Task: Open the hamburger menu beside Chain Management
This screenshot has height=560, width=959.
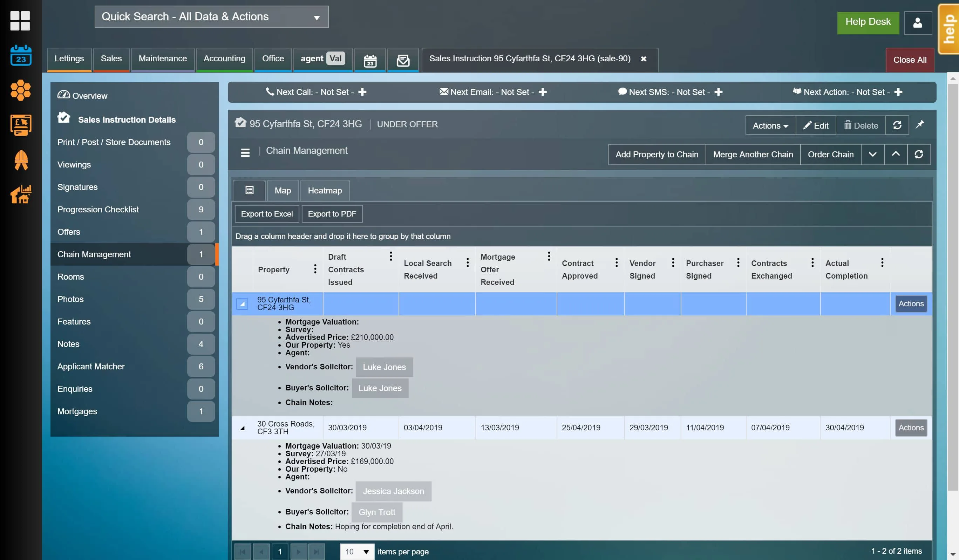Action: [245, 152]
